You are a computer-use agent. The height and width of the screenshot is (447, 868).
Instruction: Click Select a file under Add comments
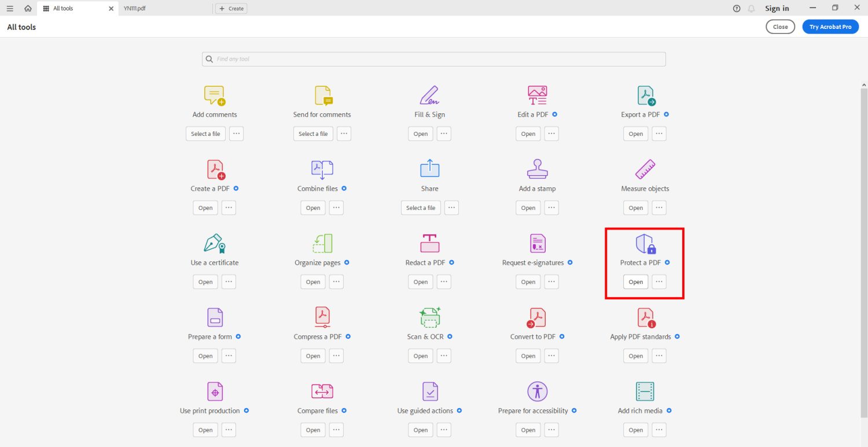pos(205,134)
